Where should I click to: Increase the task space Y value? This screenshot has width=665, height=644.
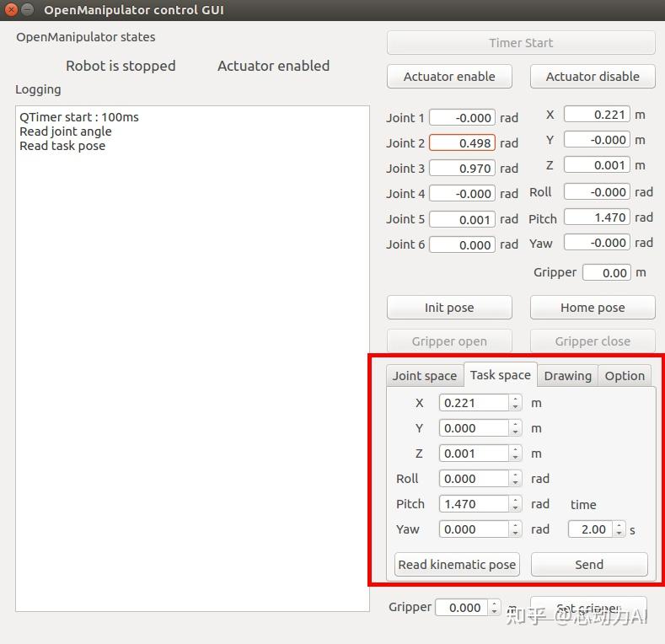tap(515, 425)
